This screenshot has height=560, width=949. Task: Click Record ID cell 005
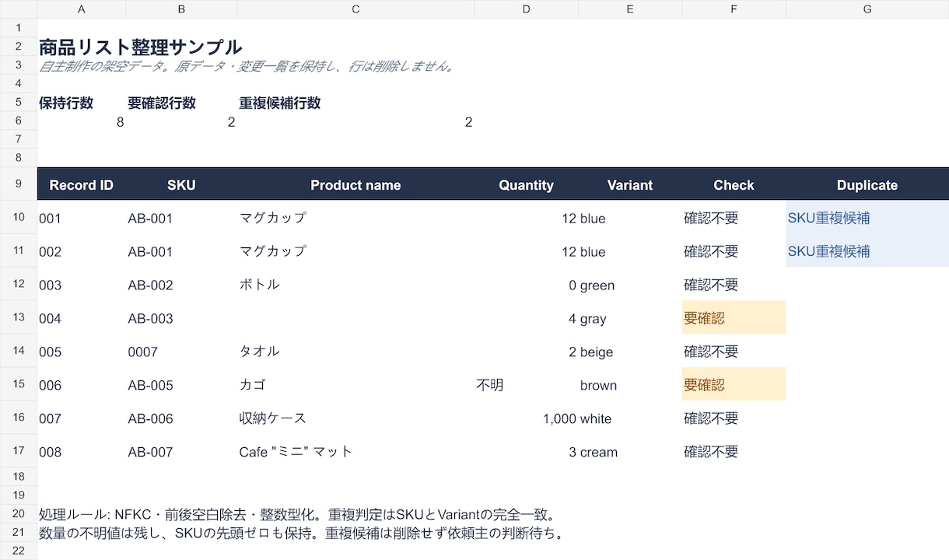coord(82,352)
